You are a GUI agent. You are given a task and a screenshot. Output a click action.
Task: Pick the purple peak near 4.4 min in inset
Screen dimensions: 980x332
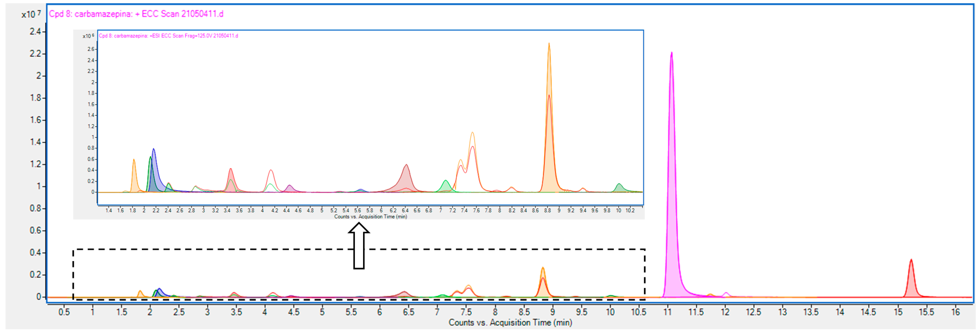289,189
